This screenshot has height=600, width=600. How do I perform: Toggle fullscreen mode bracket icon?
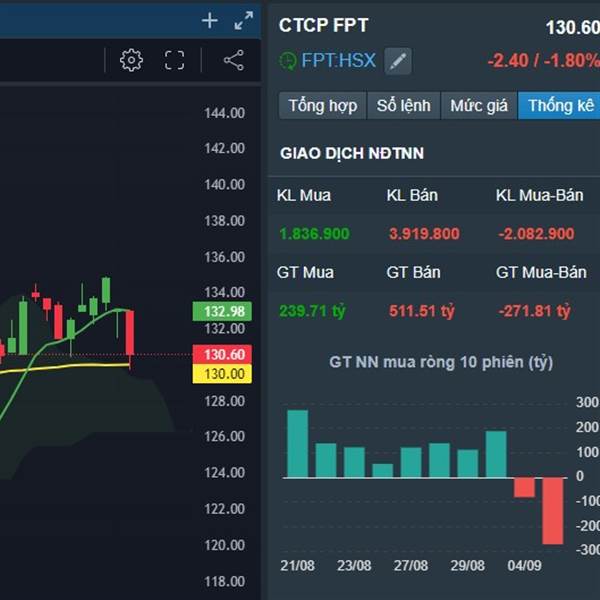[174, 60]
